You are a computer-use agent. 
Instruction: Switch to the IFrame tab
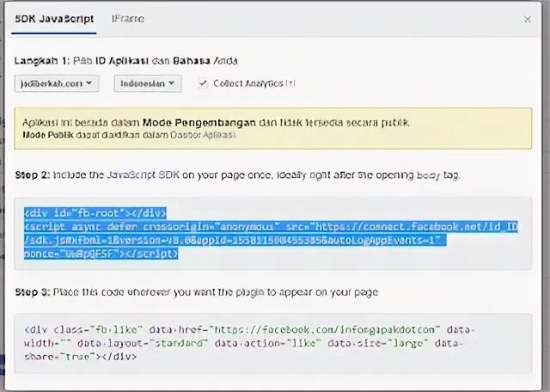tap(128, 19)
